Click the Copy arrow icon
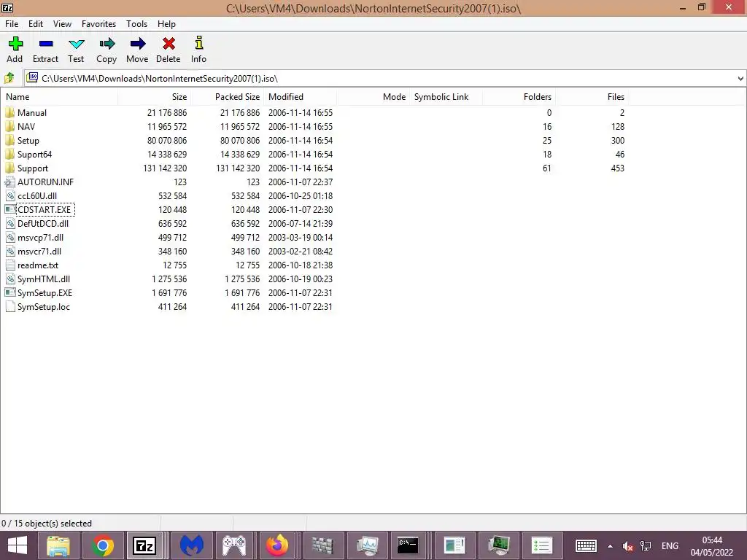The image size is (747, 560). tap(107, 44)
